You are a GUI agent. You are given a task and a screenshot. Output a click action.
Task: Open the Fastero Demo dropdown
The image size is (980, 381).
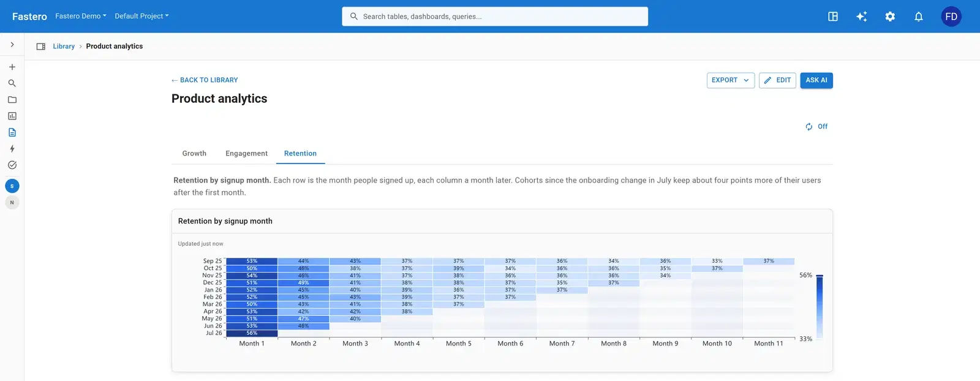(81, 16)
